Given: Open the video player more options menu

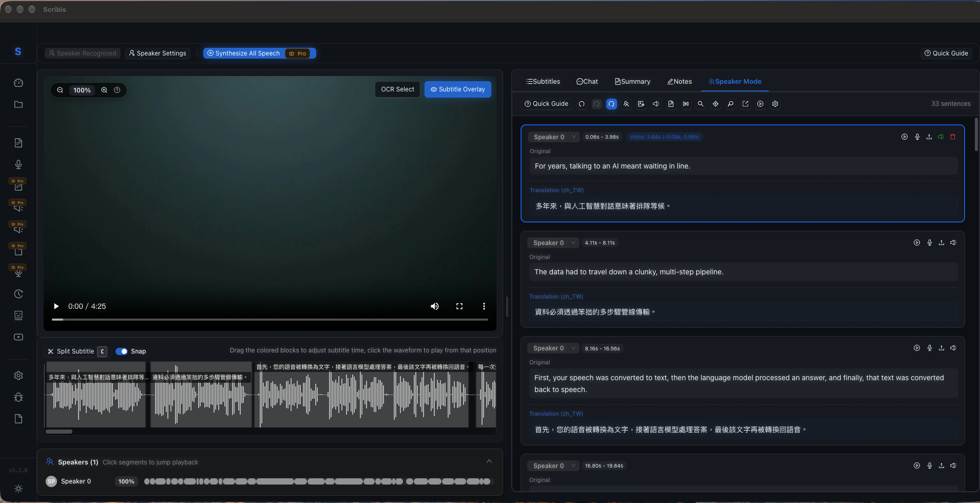Looking at the screenshot, I should pyautogui.click(x=484, y=306).
